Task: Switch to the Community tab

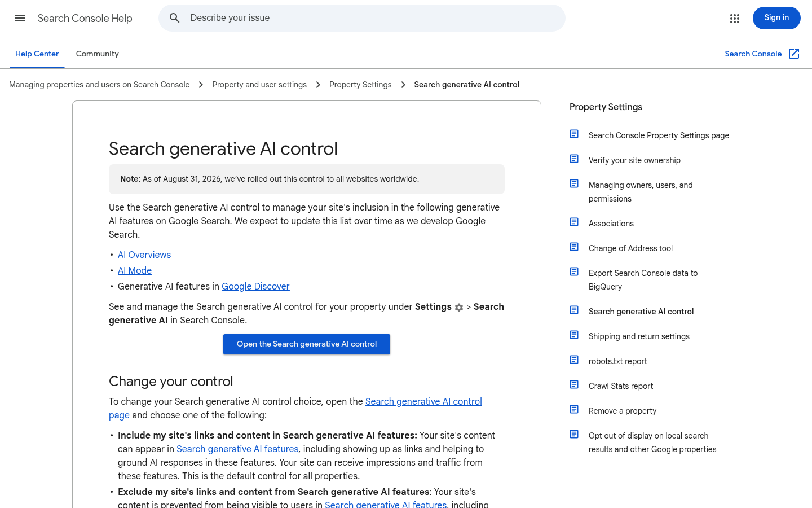Action: coord(98,54)
